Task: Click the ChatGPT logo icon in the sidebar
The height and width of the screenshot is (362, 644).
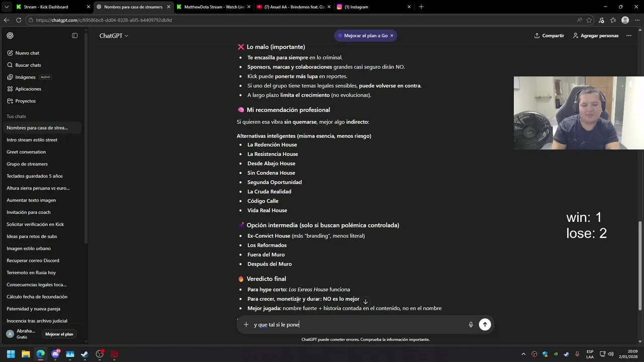Action: 10,36
